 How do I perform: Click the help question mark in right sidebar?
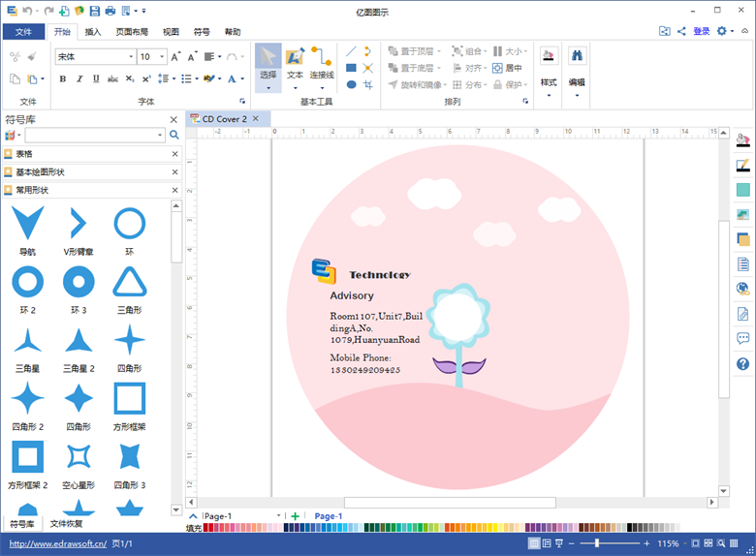743,364
